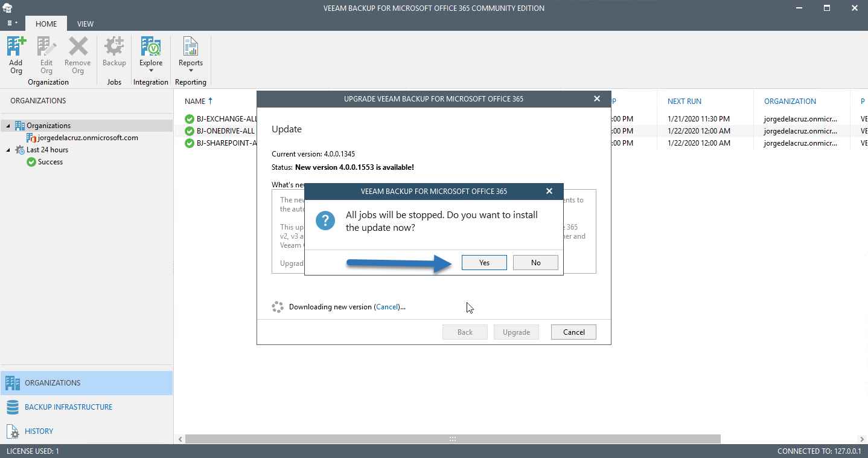Viewport: 868px width, 458px height.
Task: Collapse the Organizations tree node
Action: [8, 126]
